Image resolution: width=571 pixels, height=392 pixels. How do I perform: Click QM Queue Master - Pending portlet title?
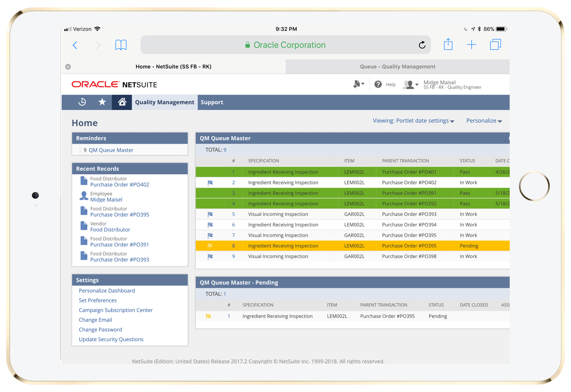(x=239, y=283)
